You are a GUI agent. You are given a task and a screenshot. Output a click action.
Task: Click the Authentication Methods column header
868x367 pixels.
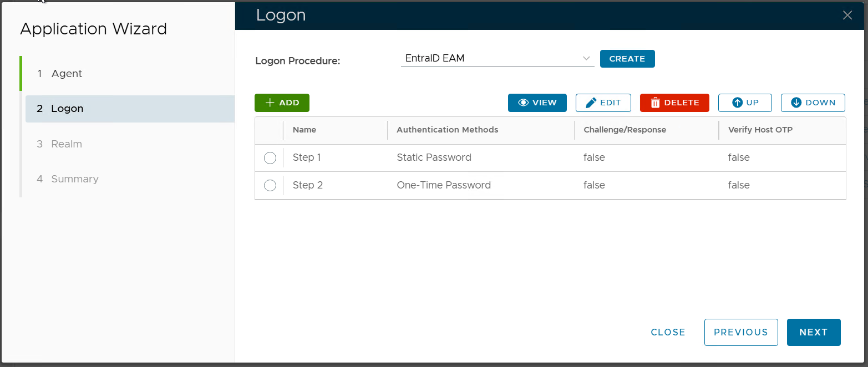pyautogui.click(x=447, y=130)
